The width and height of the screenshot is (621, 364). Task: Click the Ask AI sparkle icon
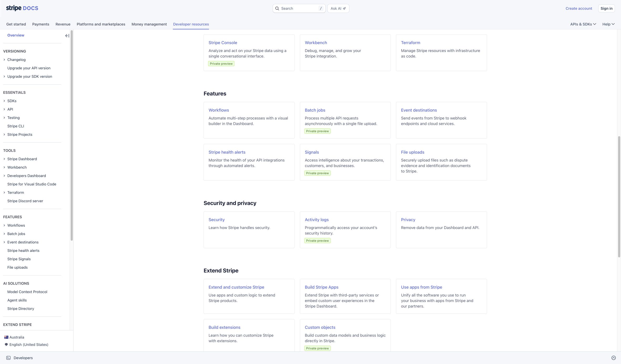point(344,8)
